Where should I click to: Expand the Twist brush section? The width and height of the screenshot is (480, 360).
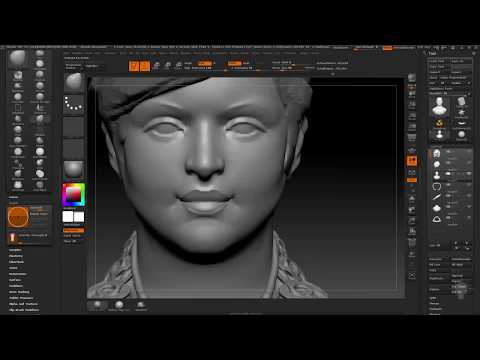click(13, 268)
